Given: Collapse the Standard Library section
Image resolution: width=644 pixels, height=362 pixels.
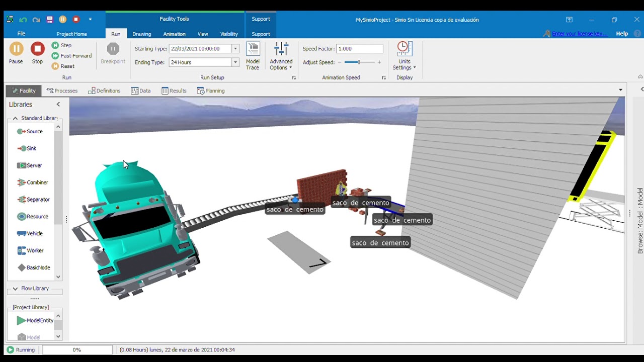Looking at the screenshot, I should coord(15,118).
